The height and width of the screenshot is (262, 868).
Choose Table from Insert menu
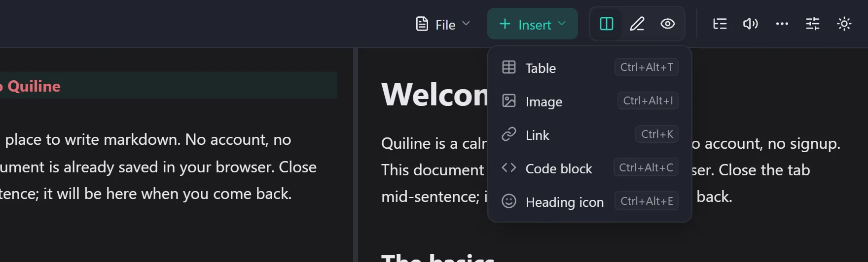(589, 67)
